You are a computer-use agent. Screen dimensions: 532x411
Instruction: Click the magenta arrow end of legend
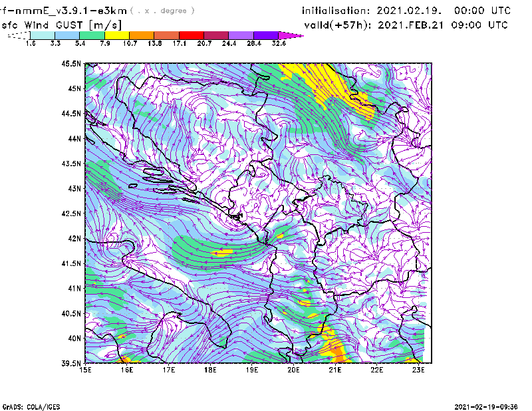pos(291,35)
